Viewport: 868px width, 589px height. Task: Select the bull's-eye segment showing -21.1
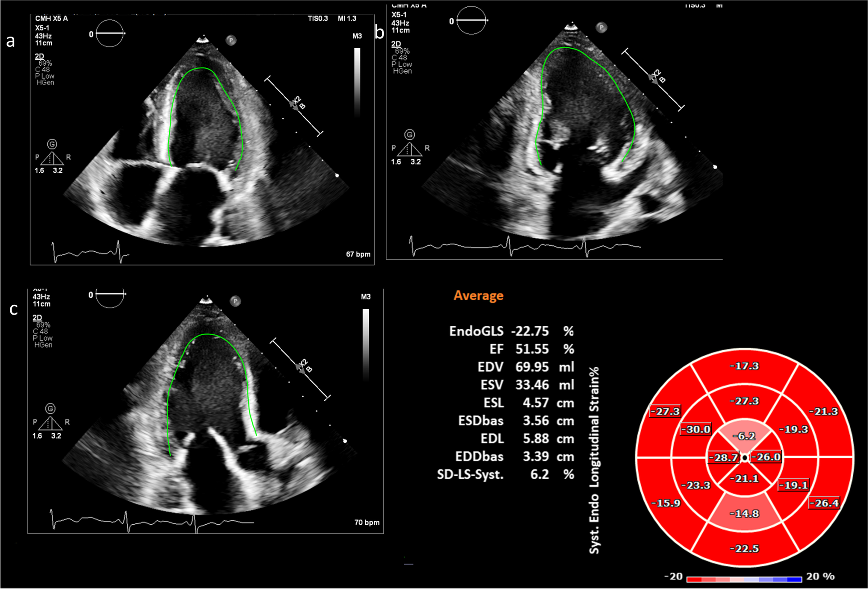745,479
